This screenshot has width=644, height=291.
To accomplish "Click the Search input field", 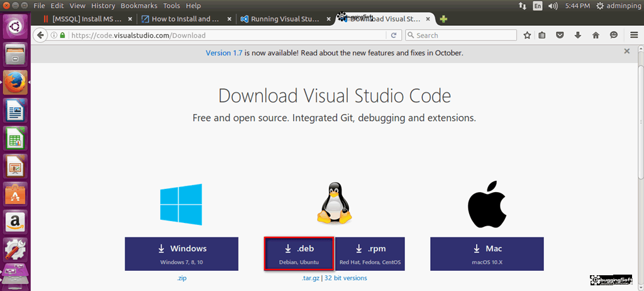I will (461, 35).
